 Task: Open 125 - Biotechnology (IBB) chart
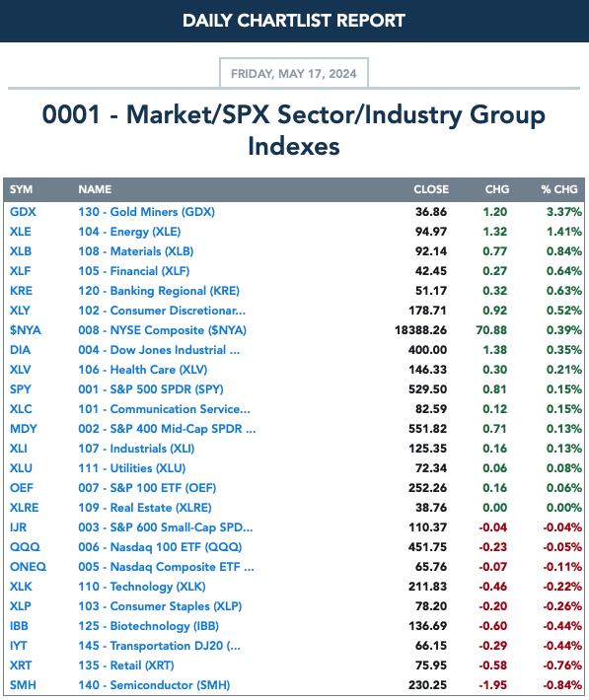point(148,626)
